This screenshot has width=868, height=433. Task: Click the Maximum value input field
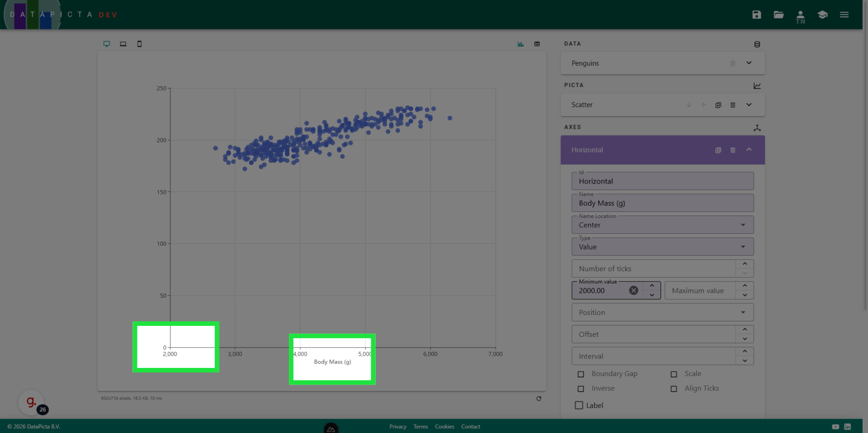(x=699, y=291)
